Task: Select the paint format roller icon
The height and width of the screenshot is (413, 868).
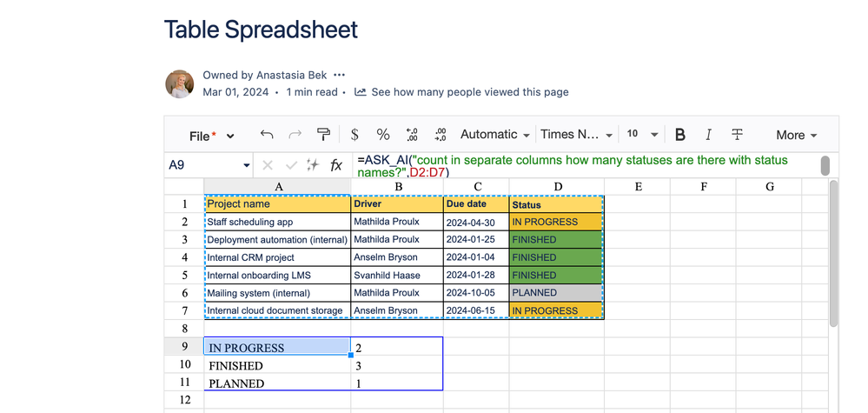Action: (324, 135)
